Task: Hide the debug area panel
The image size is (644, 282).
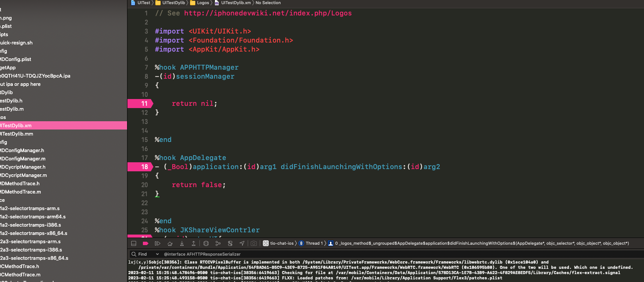Action: [x=133, y=244]
